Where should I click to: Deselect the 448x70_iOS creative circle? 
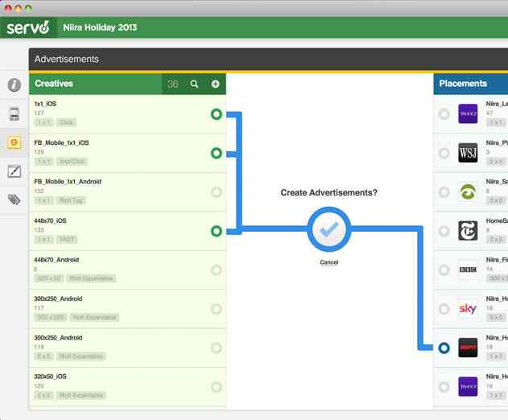click(217, 231)
